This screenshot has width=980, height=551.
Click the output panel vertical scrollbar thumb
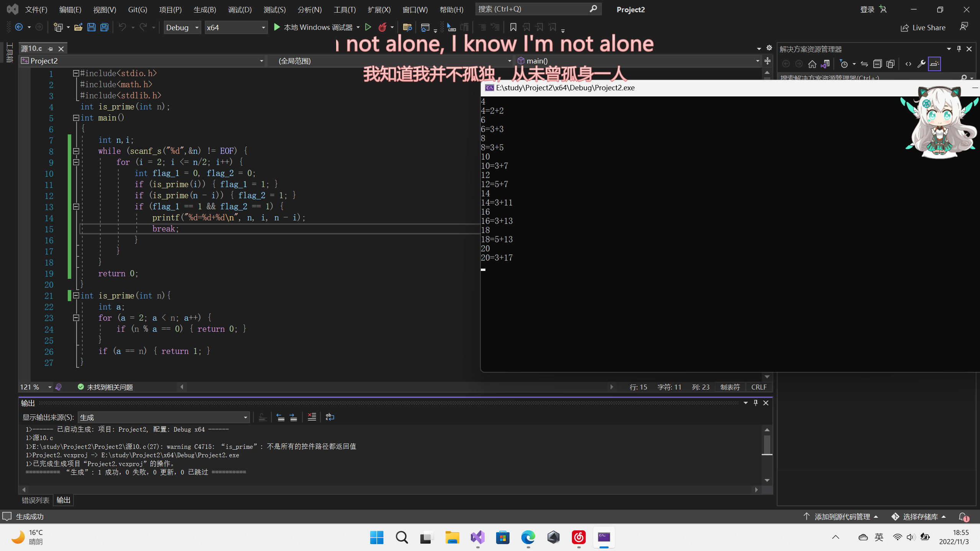pyautogui.click(x=767, y=445)
